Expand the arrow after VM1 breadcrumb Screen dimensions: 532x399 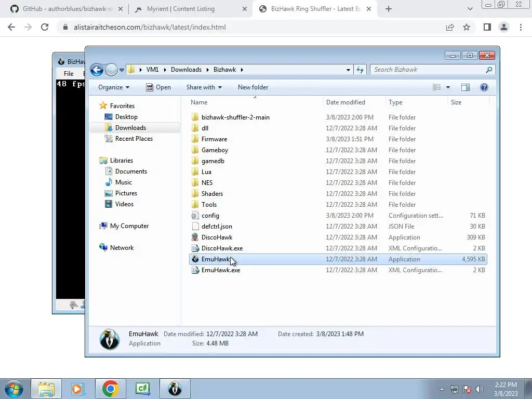coord(165,70)
